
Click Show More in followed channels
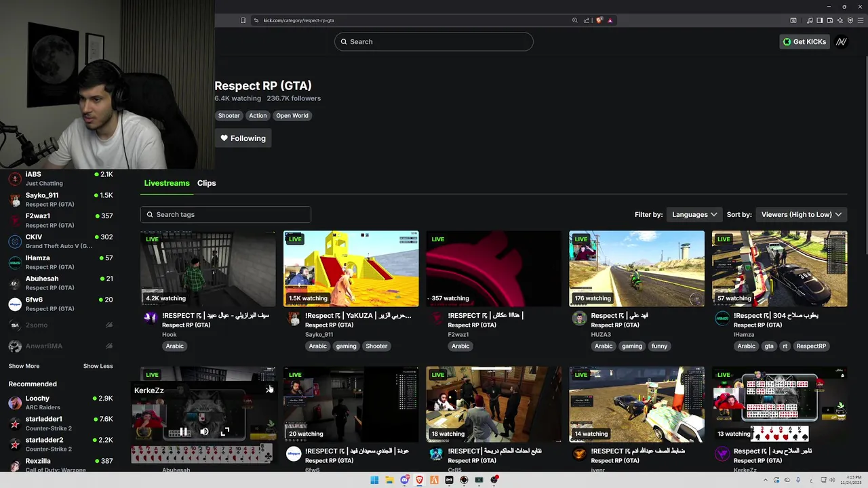[24, 366]
